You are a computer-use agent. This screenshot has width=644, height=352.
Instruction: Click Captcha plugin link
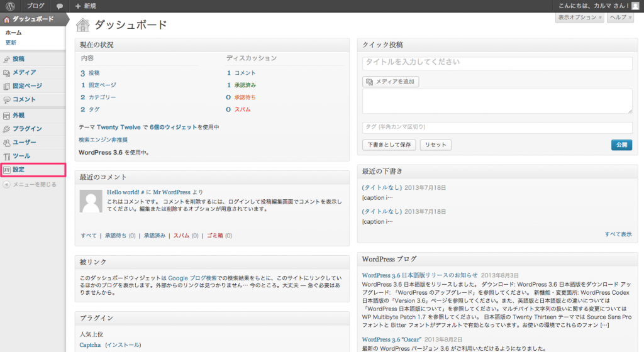point(90,345)
